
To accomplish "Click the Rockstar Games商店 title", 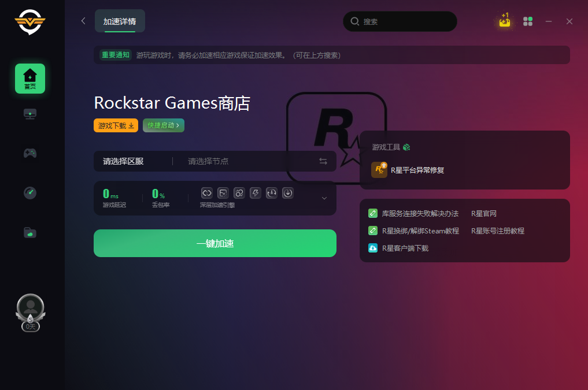I will point(172,103).
